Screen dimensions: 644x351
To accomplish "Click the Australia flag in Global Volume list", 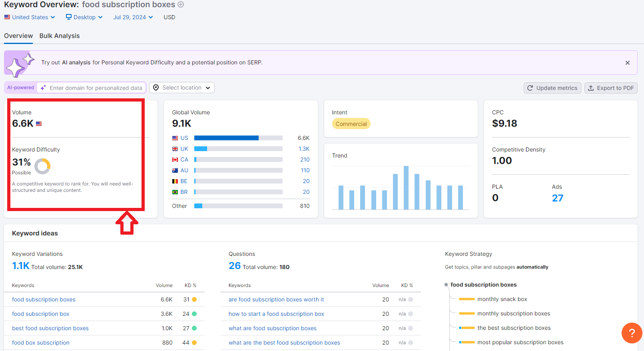I will [x=175, y=170].
